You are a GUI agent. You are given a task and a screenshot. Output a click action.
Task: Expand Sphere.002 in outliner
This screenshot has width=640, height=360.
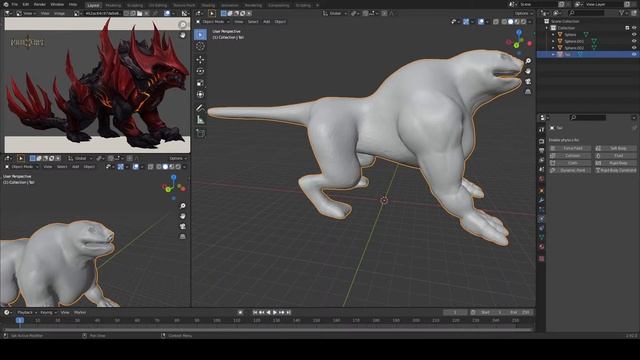tap(553, 48)
